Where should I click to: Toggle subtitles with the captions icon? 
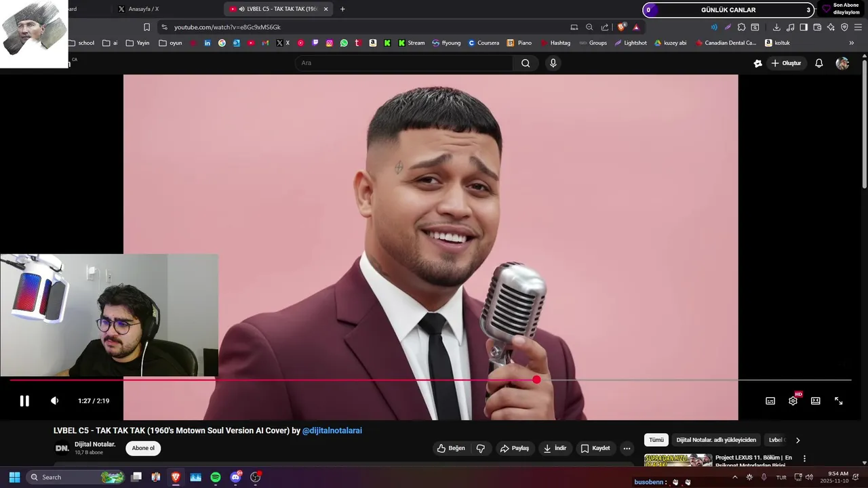pyautogui.click(x=770, y=401)
